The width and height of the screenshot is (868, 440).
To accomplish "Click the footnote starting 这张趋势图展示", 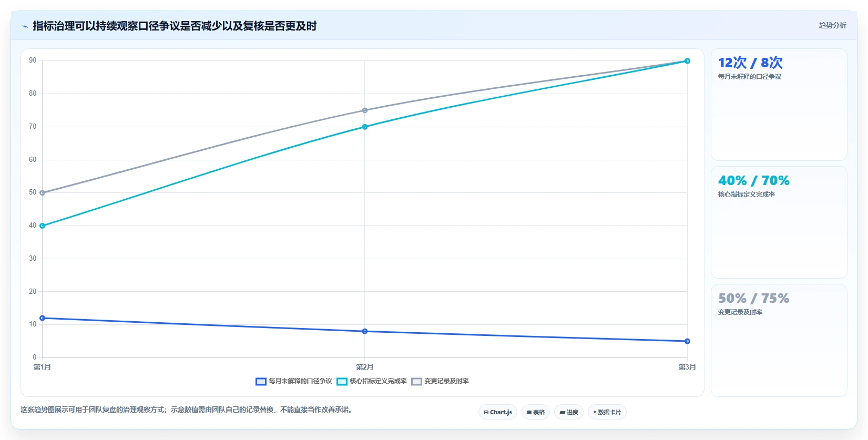I will coord(186,410).
